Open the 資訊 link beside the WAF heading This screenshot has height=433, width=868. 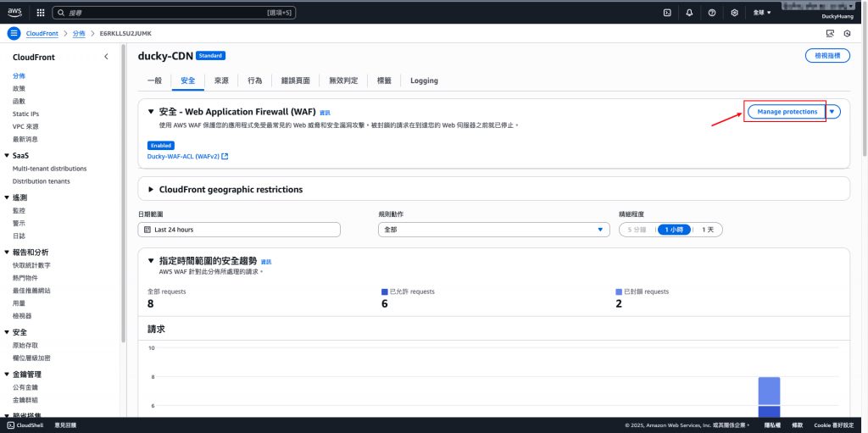[325, 113]
